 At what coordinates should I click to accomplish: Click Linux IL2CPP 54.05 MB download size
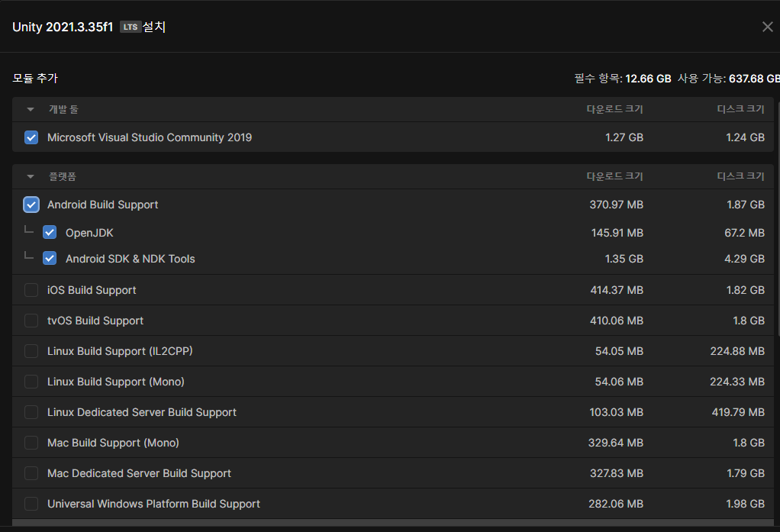pos(619,351)
